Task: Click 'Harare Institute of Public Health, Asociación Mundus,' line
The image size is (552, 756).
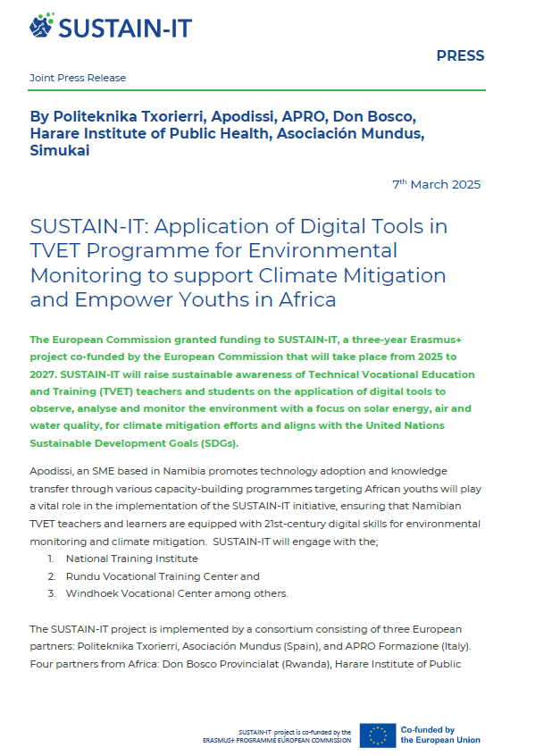Action: pos(227,133)
